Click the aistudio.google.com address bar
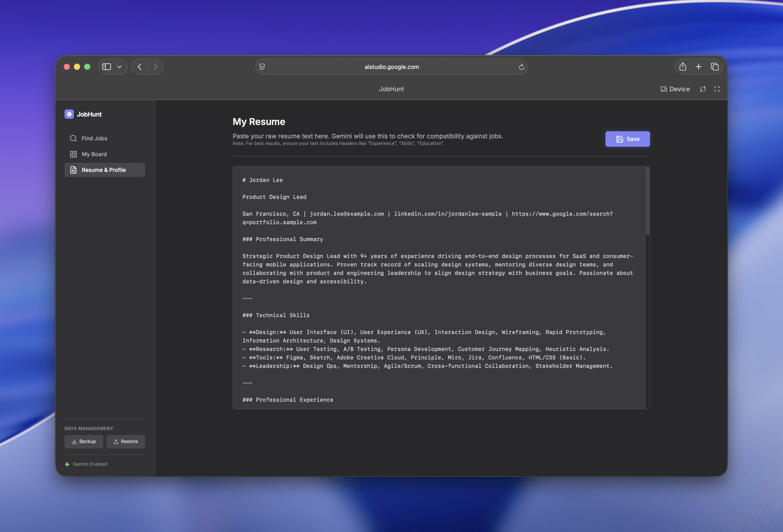Viewport: 783px width, 532px height. click(x=391, y=67)
